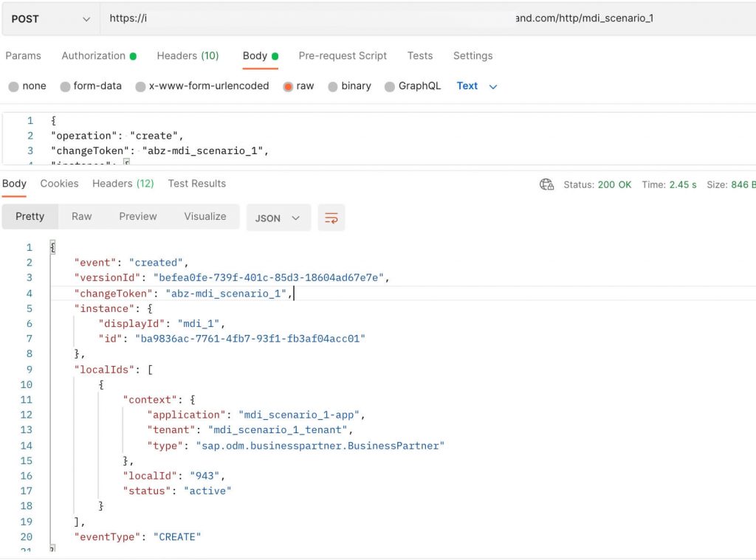Switch to the Params tab
This screenshot has width=756, height=560.
coord(23,56)
